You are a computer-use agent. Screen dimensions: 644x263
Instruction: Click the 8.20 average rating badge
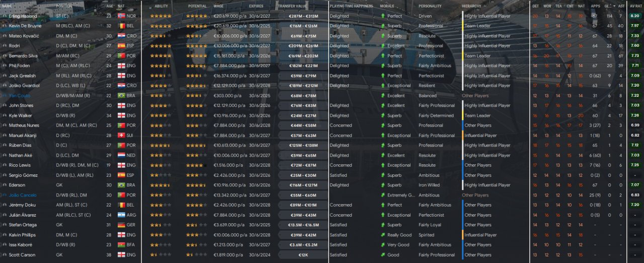pos(634,16)
